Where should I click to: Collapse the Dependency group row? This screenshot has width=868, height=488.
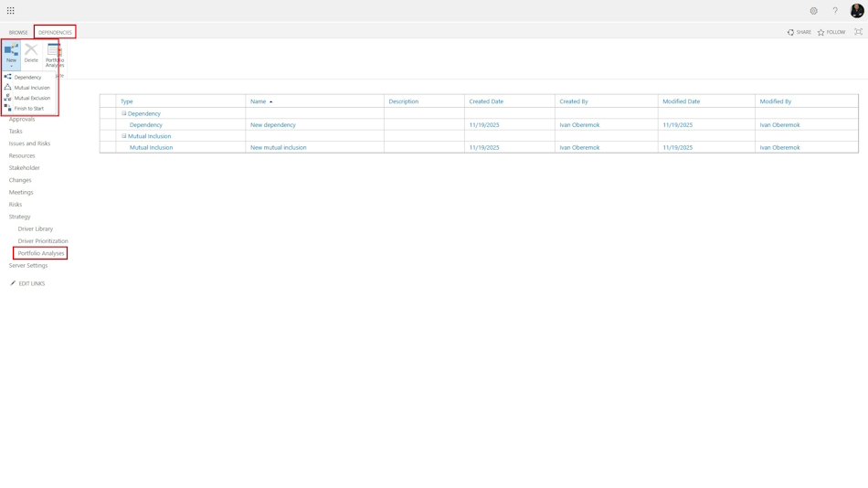click(124, 113)
